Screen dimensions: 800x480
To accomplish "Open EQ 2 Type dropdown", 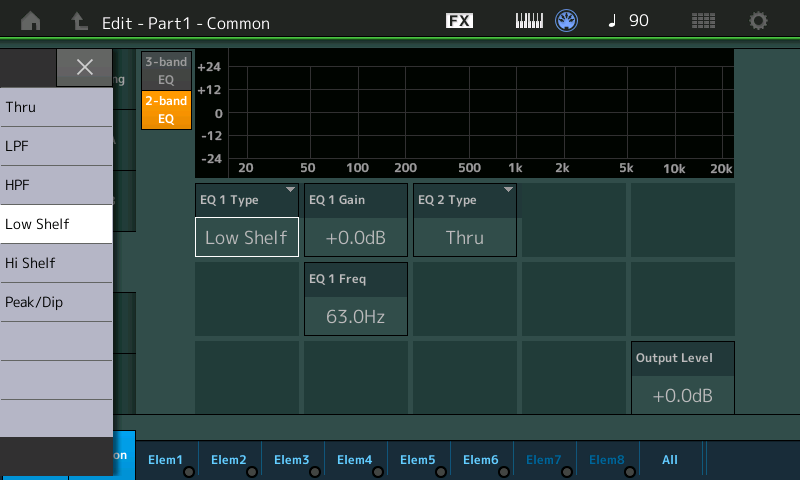I will (465, 220).
